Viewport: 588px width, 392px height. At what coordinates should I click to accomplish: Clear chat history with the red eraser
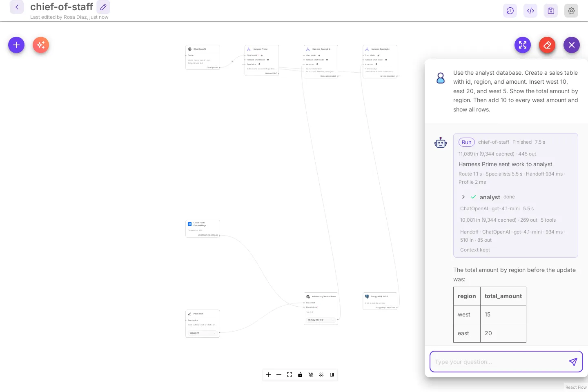547,45
